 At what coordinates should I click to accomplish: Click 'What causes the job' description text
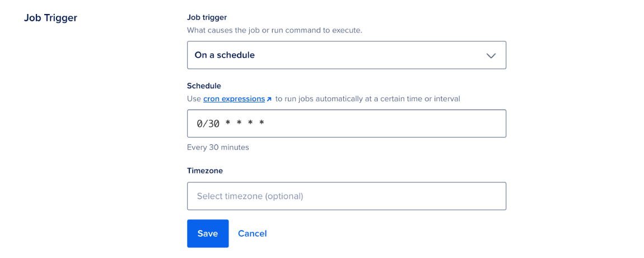click(274, 30)
